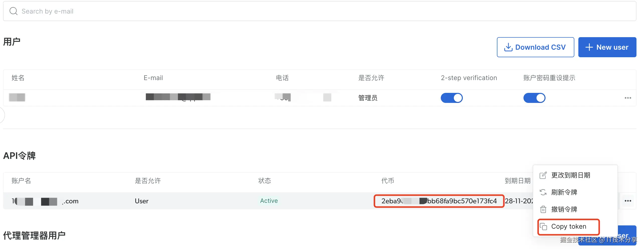The height and width of the screenshot is (250, 644).
Task: Focus the Search by e-mail field
Action: click(319, 11)
